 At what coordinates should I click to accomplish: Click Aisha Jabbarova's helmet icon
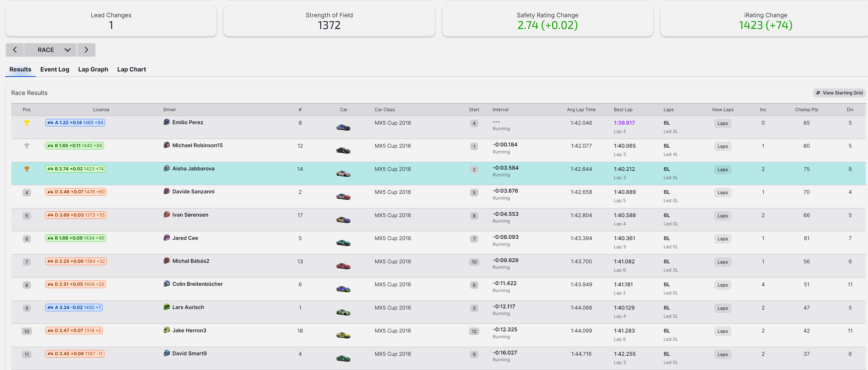[x=166, y=168]
